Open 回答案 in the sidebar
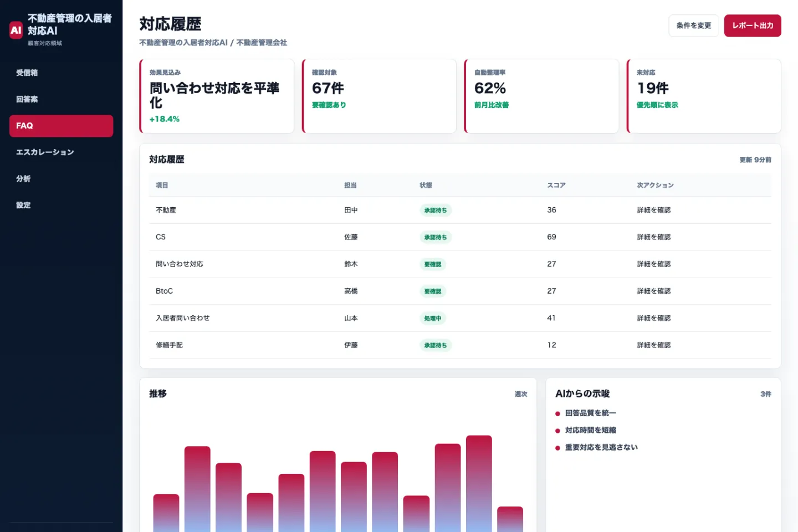 [x=61, y=99]
